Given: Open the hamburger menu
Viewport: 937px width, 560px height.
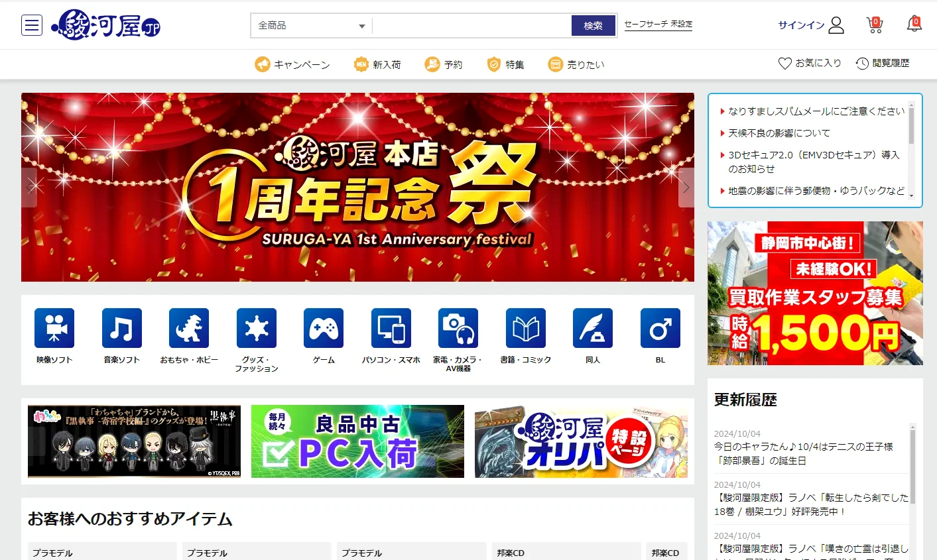Looking at the screenshot, I should click(32, 25).
